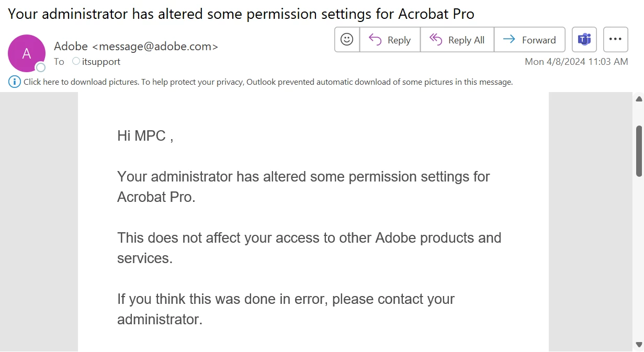644x352 pixels.
Task: Click the presence circle beside itsupport
Action: click(76, 61)
